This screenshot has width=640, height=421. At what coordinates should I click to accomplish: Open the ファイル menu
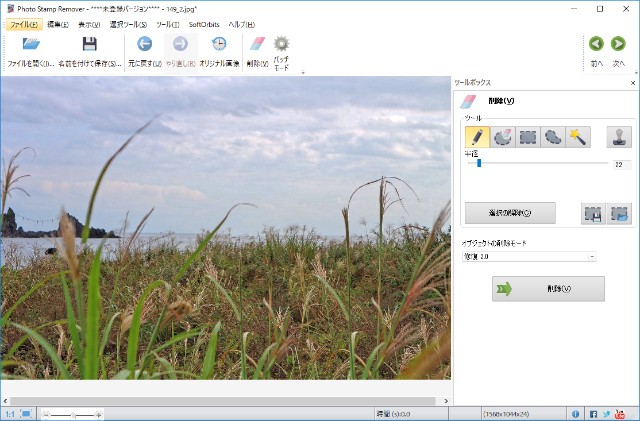24,24
